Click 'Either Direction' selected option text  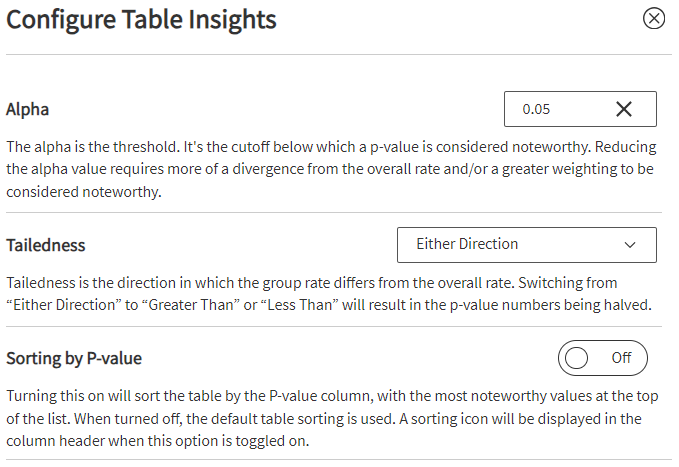click(x=467, y=244)
